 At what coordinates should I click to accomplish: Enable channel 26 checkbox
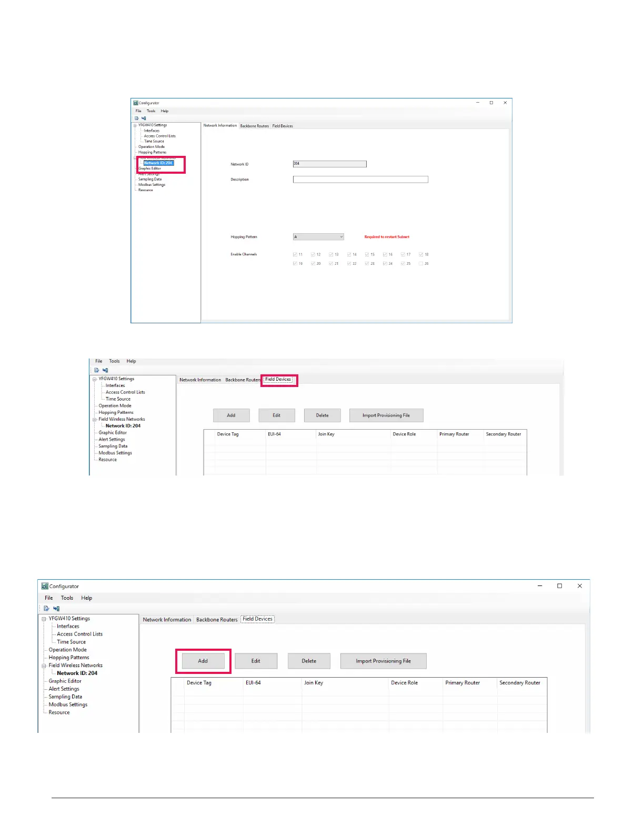[x=421, y=263]
